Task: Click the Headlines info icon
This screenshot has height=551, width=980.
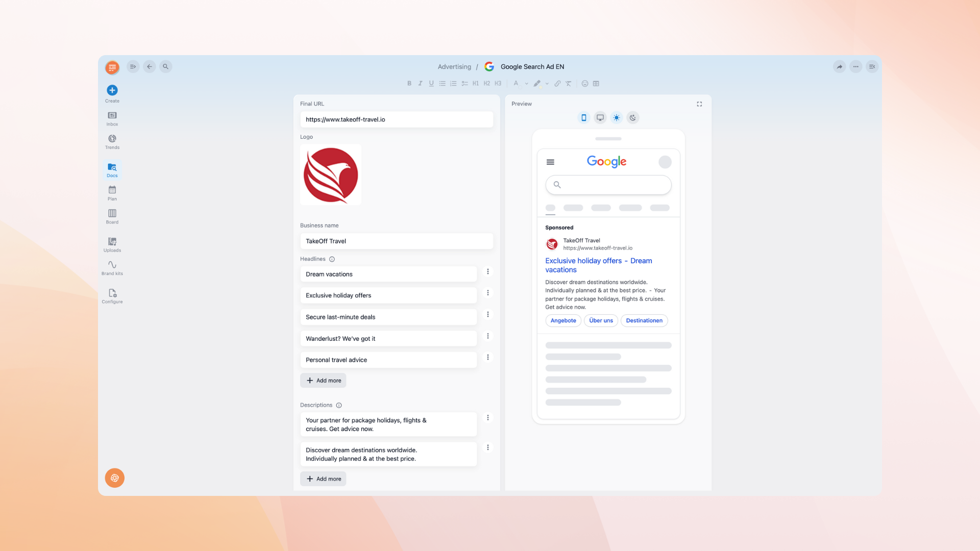Action: [332, 259]
